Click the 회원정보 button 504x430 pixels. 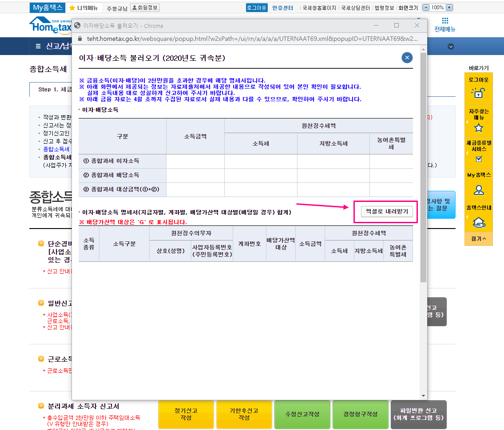pos(145,8)
